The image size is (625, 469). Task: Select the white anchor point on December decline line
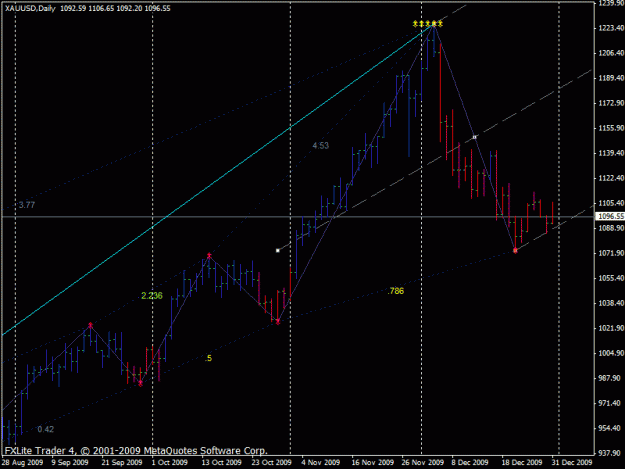click(474, 137)
